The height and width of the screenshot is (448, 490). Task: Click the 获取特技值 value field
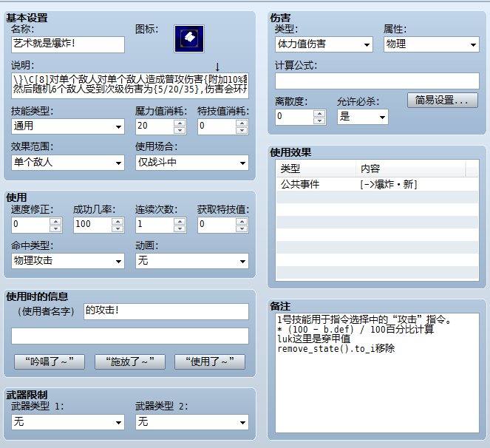pos(217,225)
